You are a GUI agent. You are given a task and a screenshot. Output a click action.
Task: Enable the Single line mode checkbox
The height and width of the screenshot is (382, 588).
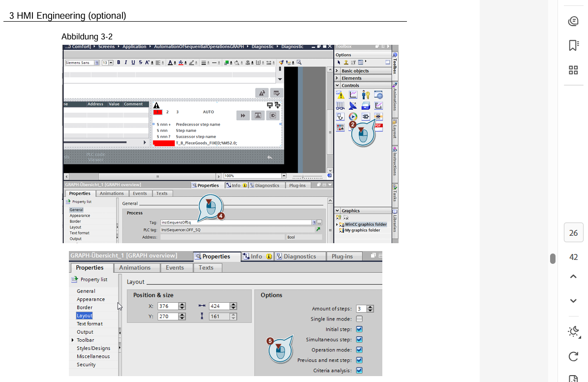click(x=359, y=319)
